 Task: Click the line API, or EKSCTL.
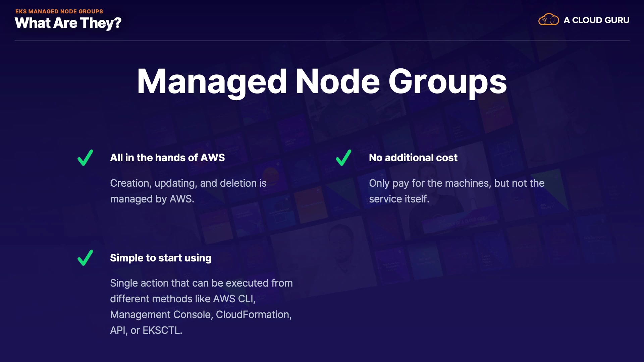click(x=146, y=330)
